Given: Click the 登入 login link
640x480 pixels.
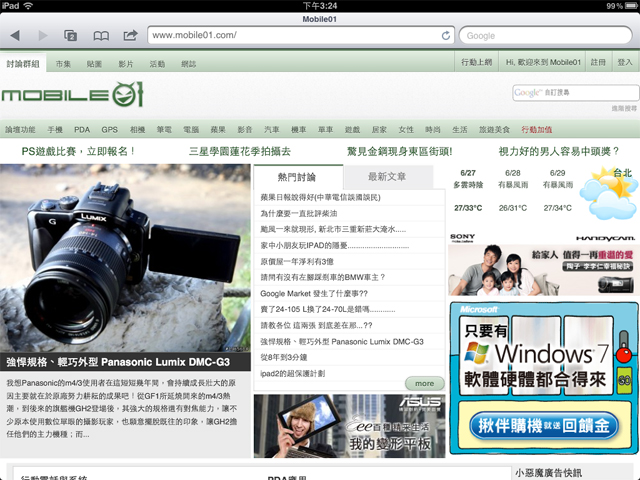Looking at the screenshot, I should click(624, 62).
